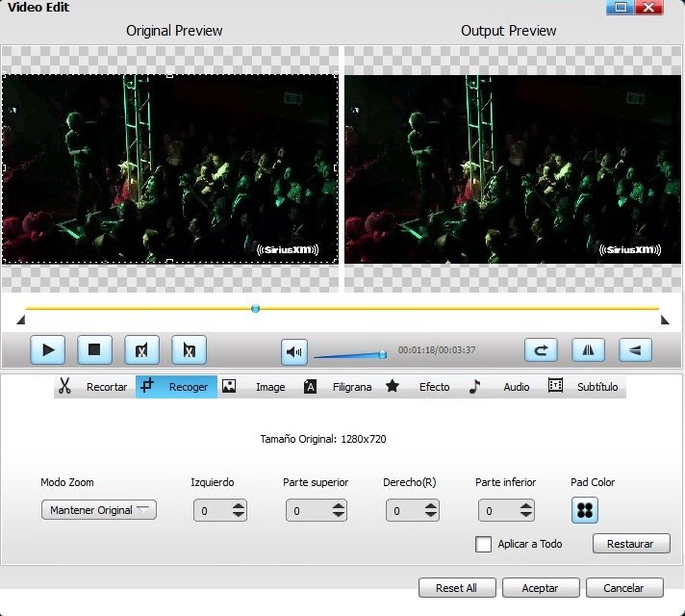This screenshot has height=616, width=685.
Task: Set the trim start point marker
Action: tap(141, 349)
